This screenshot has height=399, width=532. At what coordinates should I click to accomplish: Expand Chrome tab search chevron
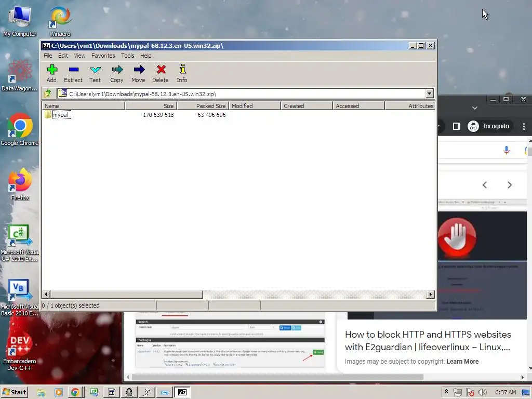pos(475,108)
